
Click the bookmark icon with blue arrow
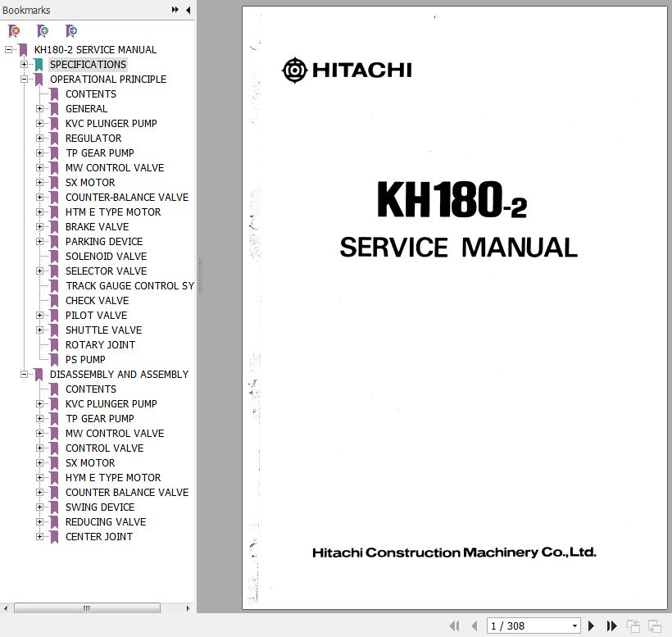[x=71, y=31]
